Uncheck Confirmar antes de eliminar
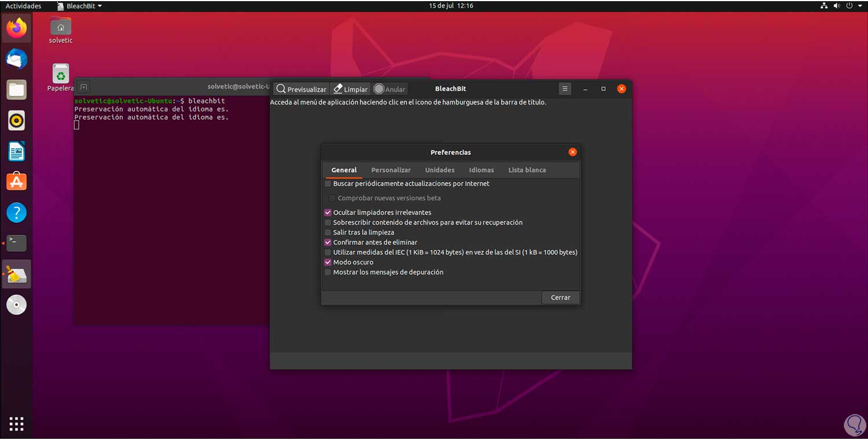The width and height of the screenshot is (868, 440). coord(328,242)
